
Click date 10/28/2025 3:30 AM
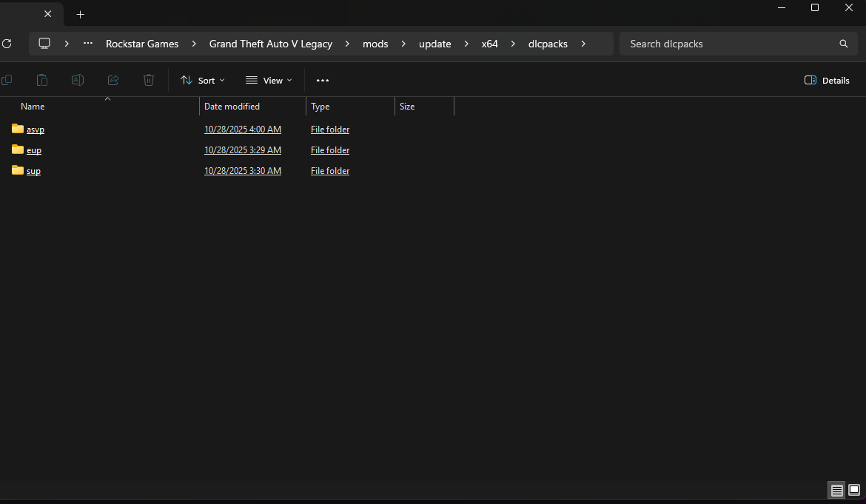[x=243, y=171]
